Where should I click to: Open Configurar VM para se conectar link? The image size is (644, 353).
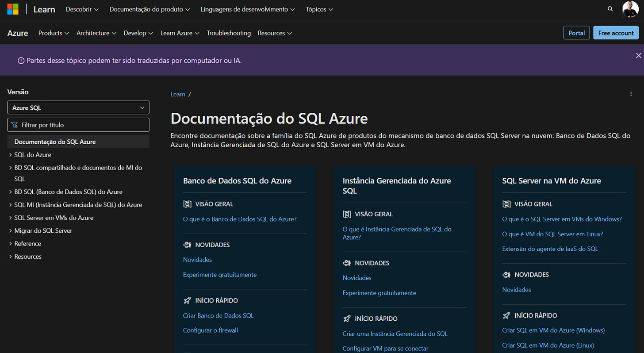pyautogui.click(x=386, y=349)
